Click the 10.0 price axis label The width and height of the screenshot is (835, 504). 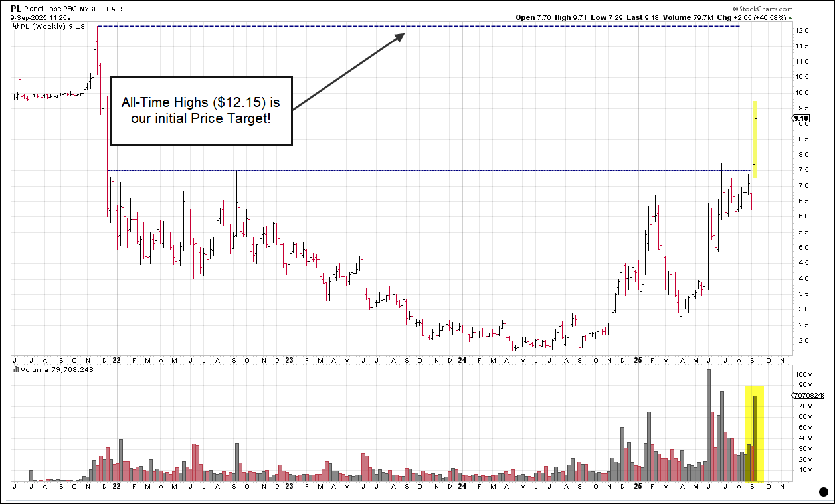coord(802,92)
